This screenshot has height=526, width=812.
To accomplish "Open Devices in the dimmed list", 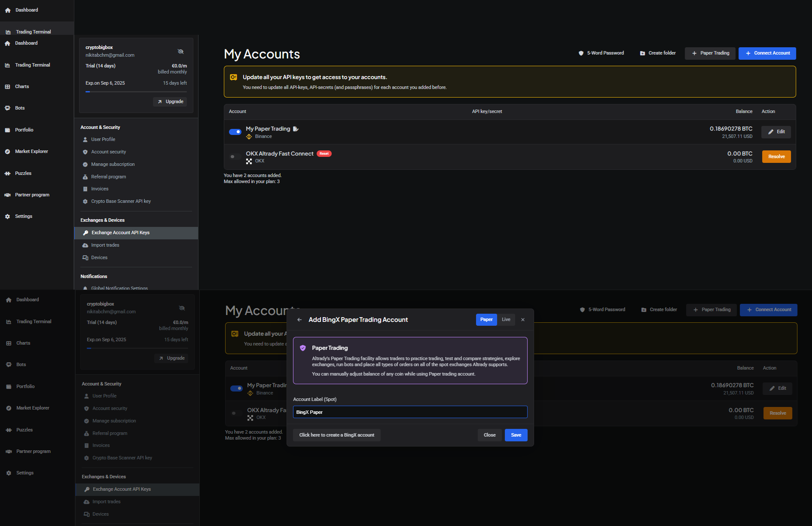I will click(97, 514).
